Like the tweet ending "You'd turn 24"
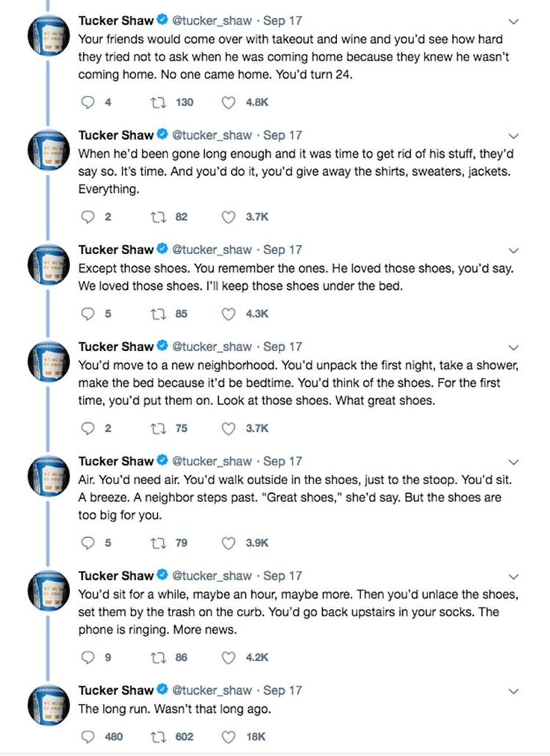 pyautogui.click(x=228, y=102)
